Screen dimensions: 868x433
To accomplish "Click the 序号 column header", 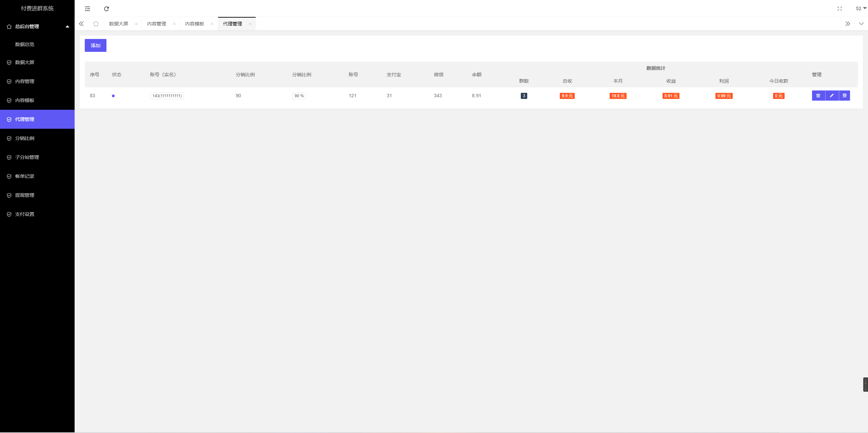I will (95, 75).
